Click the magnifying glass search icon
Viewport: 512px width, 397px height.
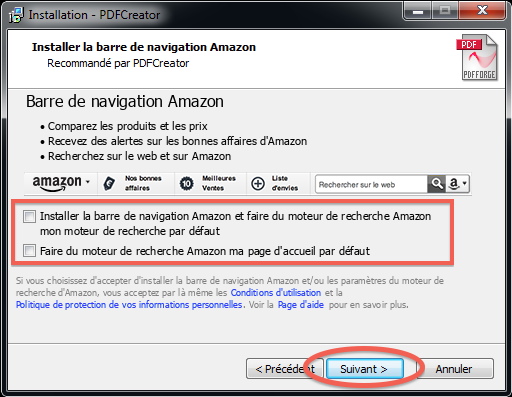pyautogui.click(x=437, y=184)
